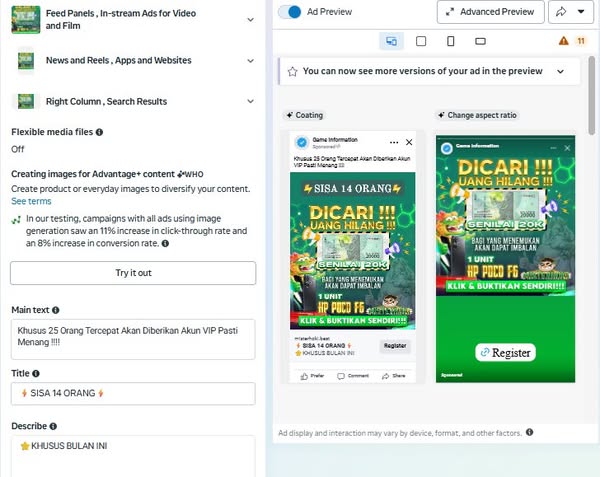Open the See terms link
This screenshot has height=477, width=600.
pyautogui.click(x=31, y=201)
